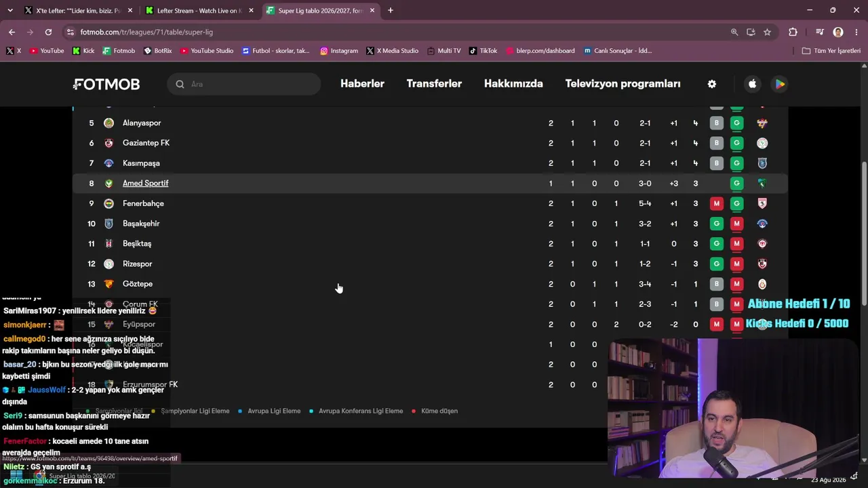The width and height of the screenshot is (868, 488).
Task: Open the Chrome three-dot menu
Action: tap(856, 32)
